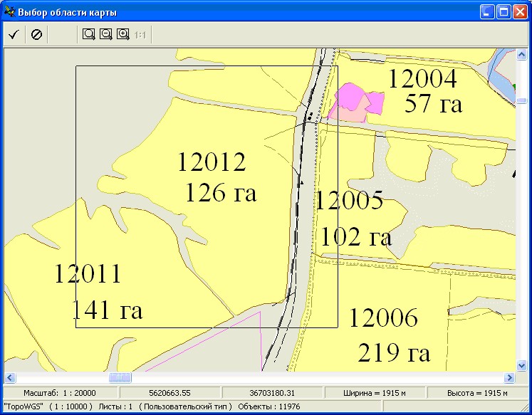Click the Масштаб 1 : 20000 status field

click(x=60, y=393)
